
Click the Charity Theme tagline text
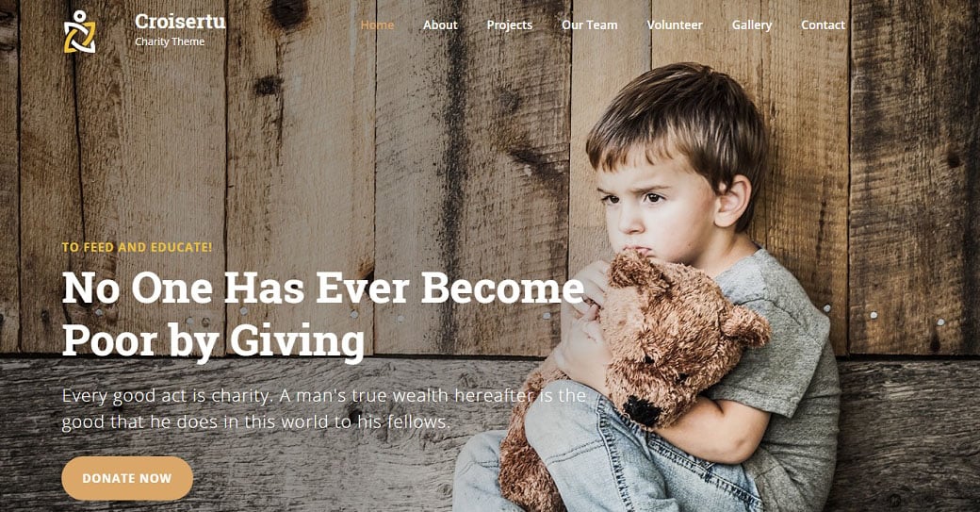point(170,41)
